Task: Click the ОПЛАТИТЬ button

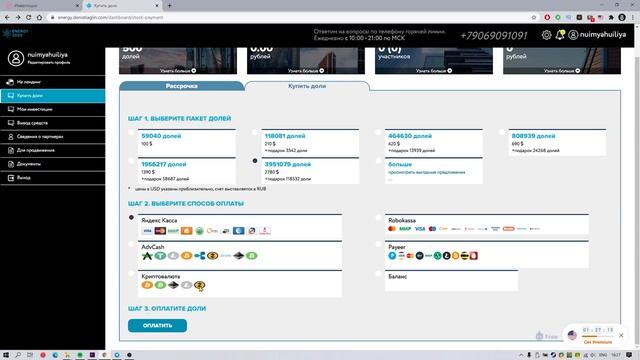Action: click(157, 325)
